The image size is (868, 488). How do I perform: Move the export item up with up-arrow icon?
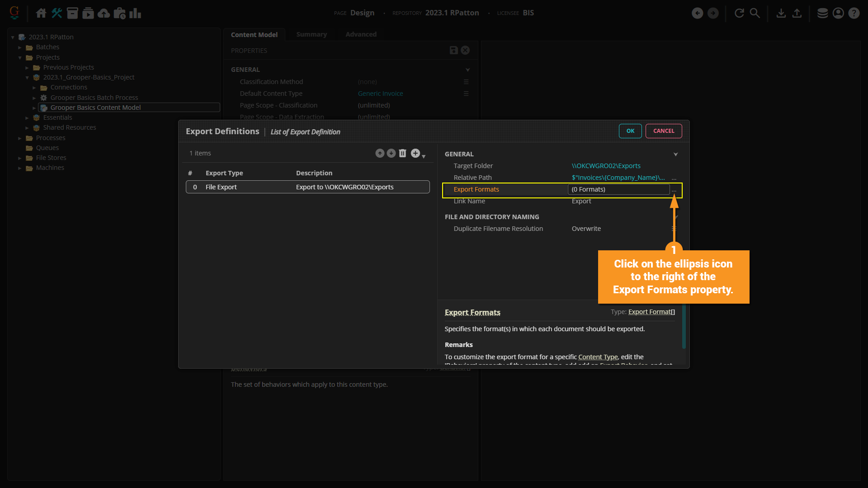coord(380,154)
